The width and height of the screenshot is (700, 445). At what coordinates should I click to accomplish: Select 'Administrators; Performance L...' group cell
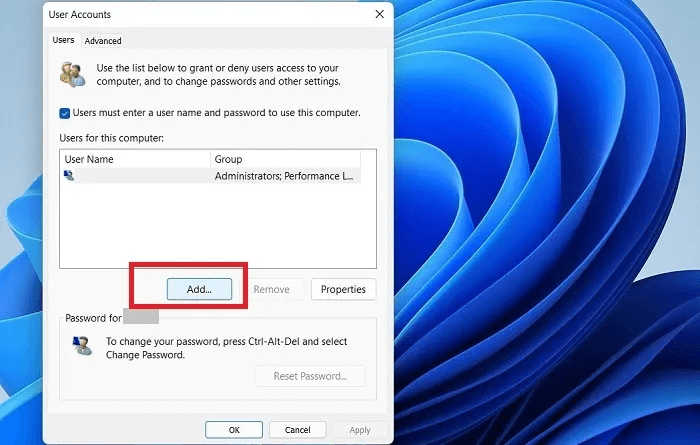pyautogui.click(x=284, y=176)
